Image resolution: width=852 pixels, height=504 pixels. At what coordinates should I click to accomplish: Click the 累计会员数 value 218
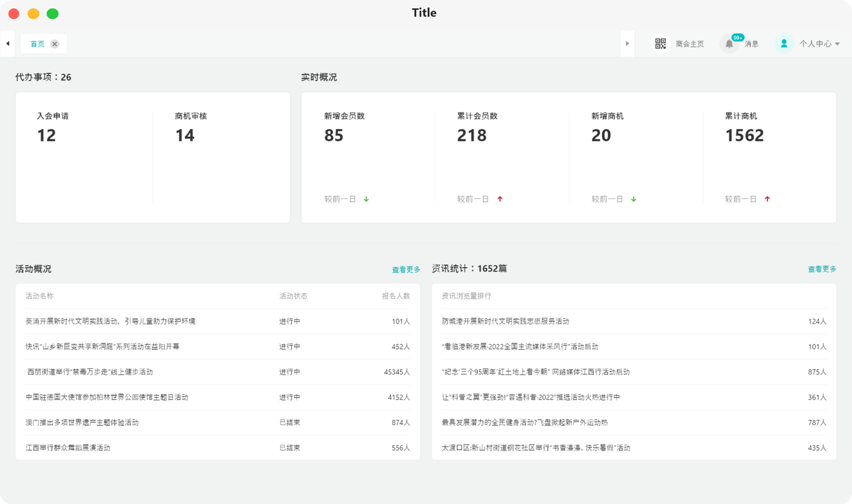pyautogui.click(x=472, y=136)
